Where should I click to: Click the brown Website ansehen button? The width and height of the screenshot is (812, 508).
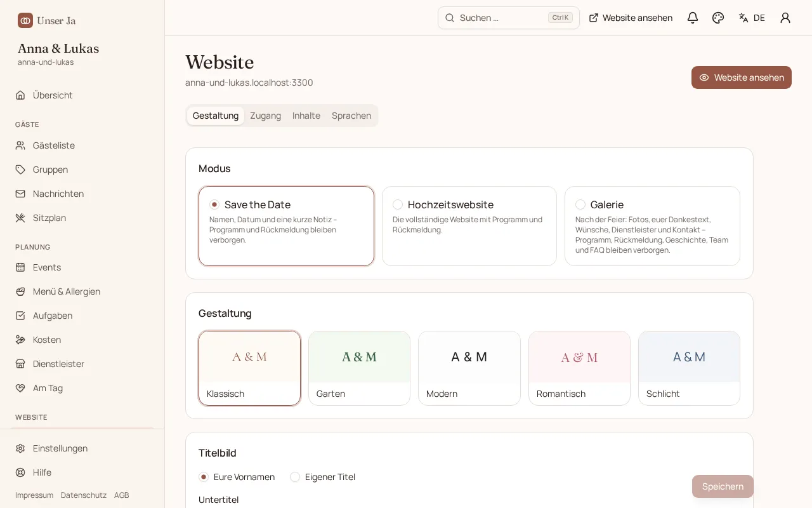click(x=742, y=77)
